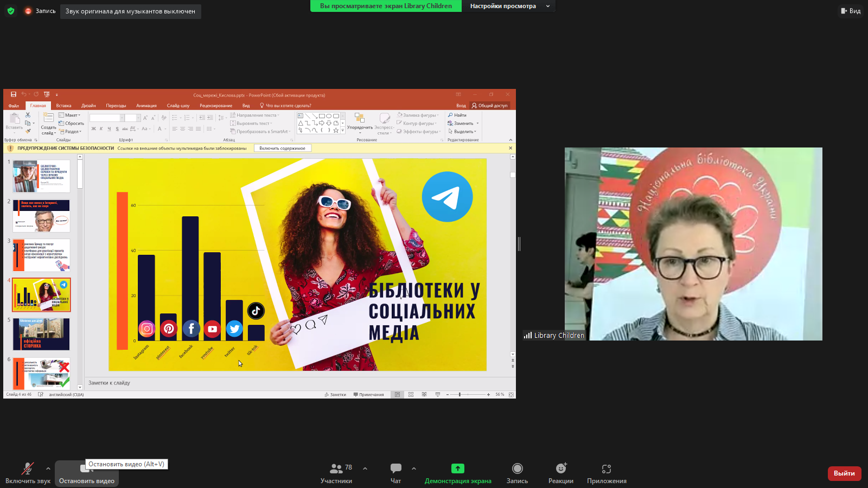Viewport: 868px width, 488px height.
Task: Stop camera with Остановить видео button
Action: coord(87,473)
